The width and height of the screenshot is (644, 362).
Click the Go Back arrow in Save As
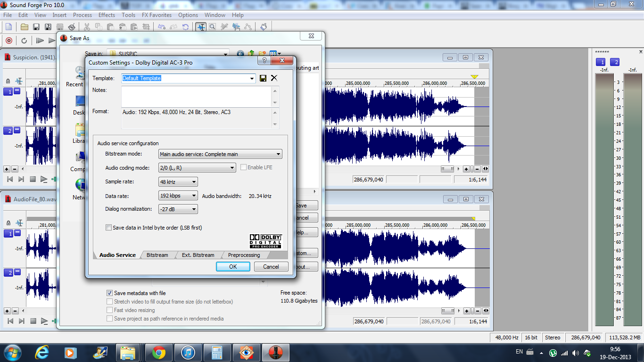pyautogui.click(x=240, y=54)
